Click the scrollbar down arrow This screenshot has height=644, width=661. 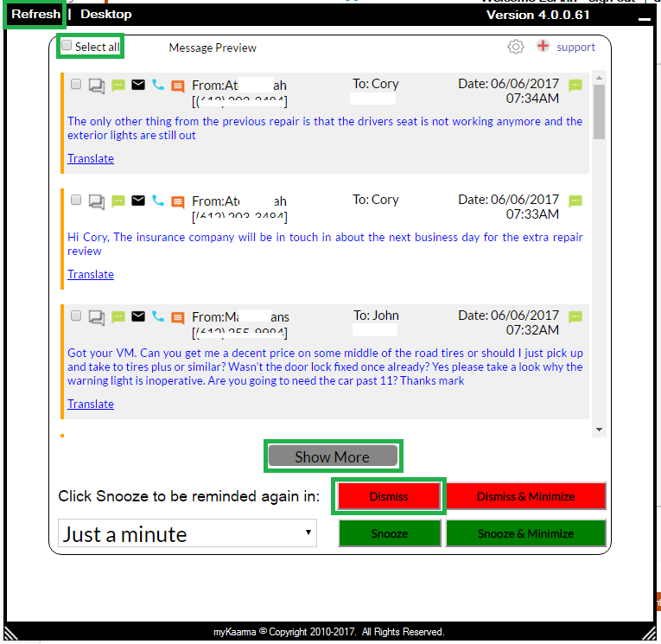(x=599, y=430)
